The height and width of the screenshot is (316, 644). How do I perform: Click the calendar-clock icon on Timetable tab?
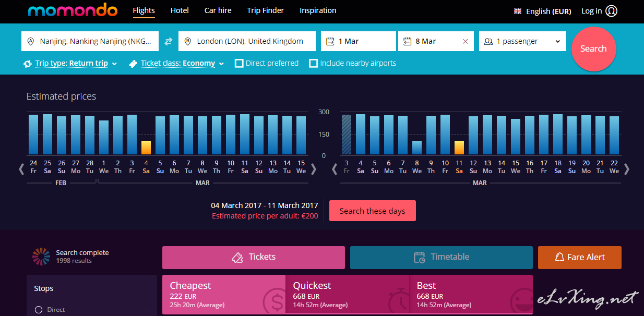click(x=420, y=257)
